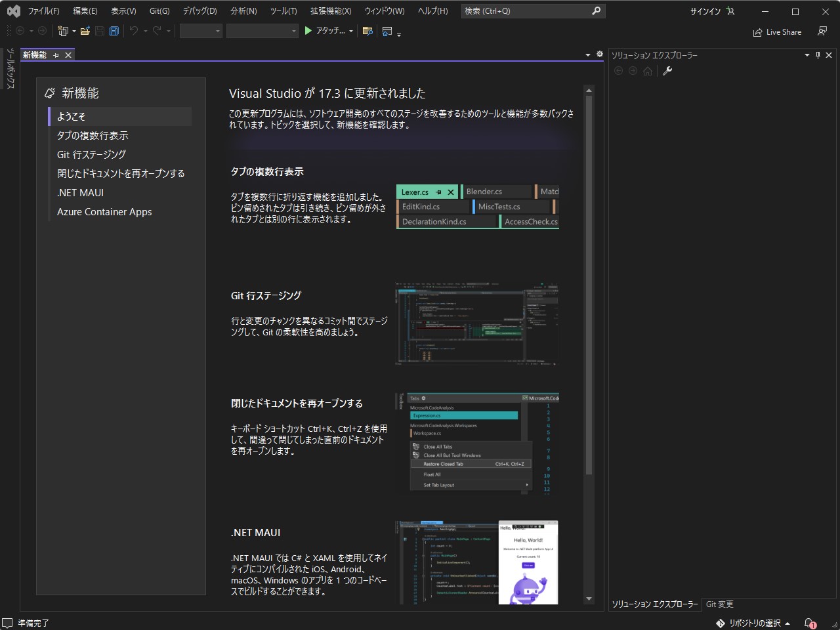This screenshot has width=840, height=630.
Task: Click the Visual Studio logo icon
Action: tap(13, 11)
